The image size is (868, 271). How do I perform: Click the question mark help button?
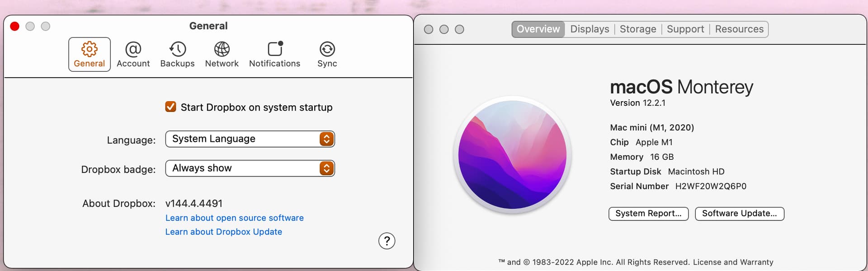click(387, 241)
